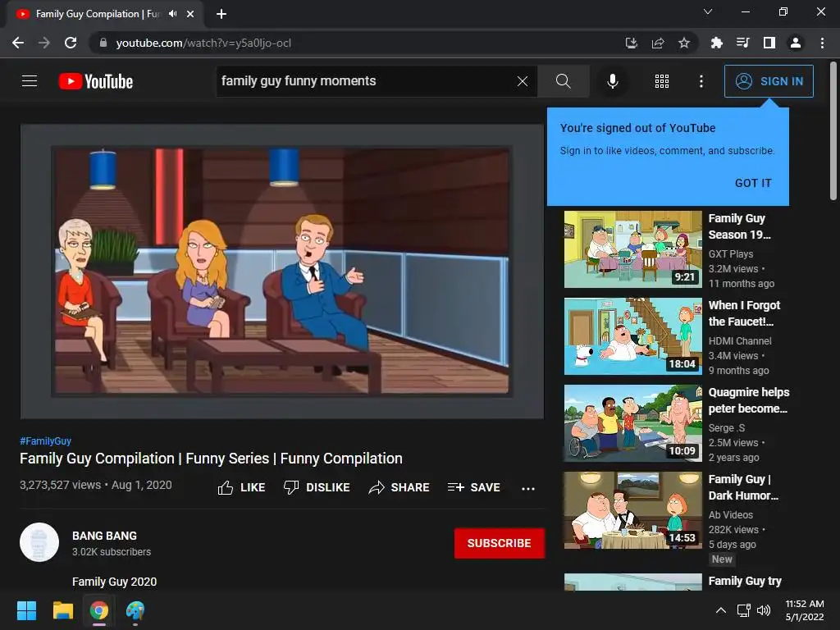Click HDMI Channel channel name

coord(740,340)
